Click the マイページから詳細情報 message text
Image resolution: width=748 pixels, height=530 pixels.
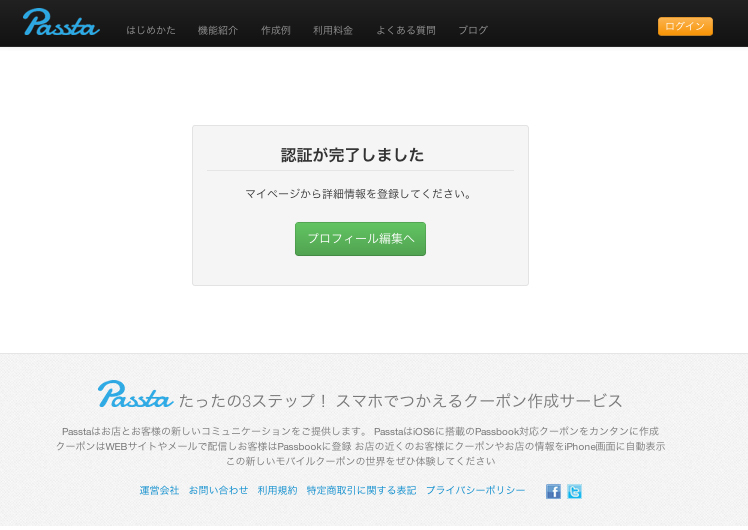coord(359,194)
